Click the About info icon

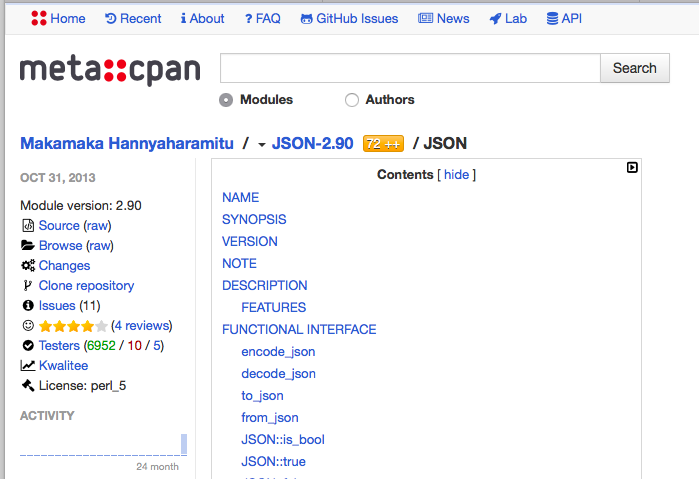183,18
